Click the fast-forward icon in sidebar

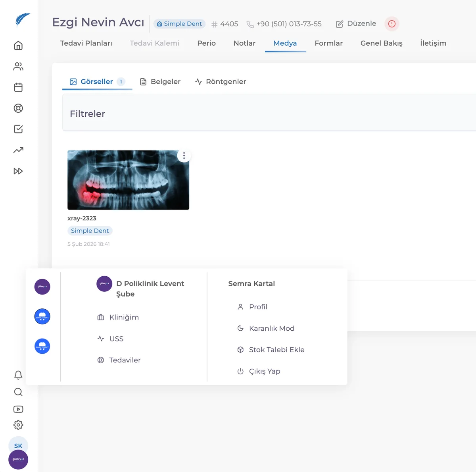click(x=18, y=171)
